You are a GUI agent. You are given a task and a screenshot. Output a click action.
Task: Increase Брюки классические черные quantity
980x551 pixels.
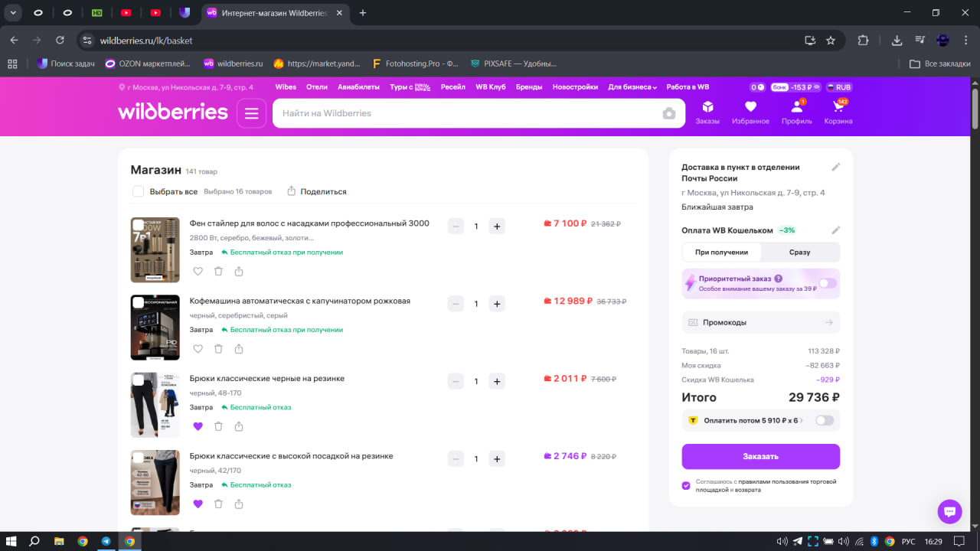coord(497,381)
